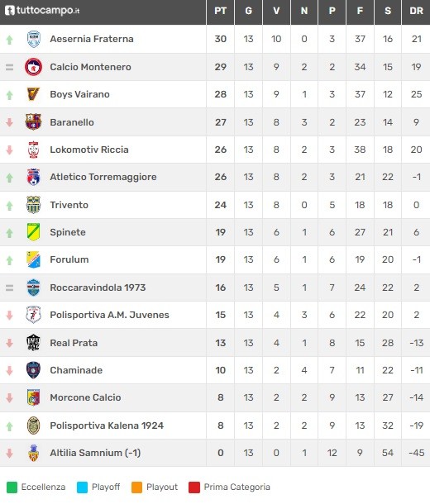Image resolution: width=430 pixels, height=504 pixels.
Task: Select the Real Prata black-white crest
Action: pyautogui.click(x=33, y=343)
